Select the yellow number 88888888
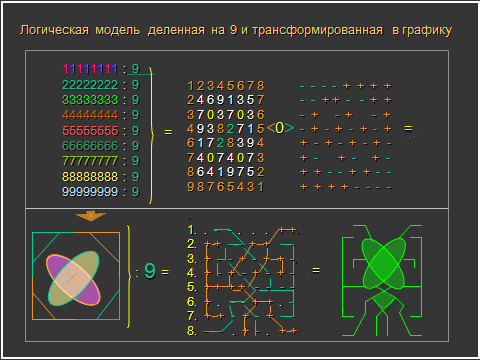This screenshot has height=360, width=480. [90, 176]
